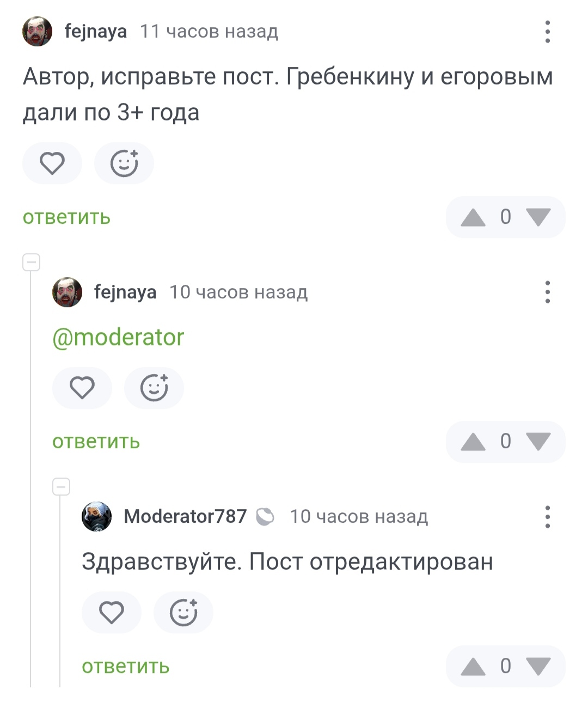The height and width of the screenshot is (715, 588).
Task: Like the @moderator comment with heart
Action: pyautogui.click(x=82, y=388)
